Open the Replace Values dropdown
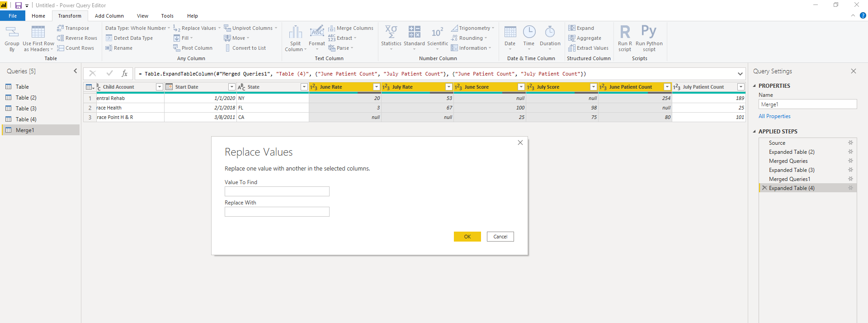The image size is (868, 323). point(197,28)
